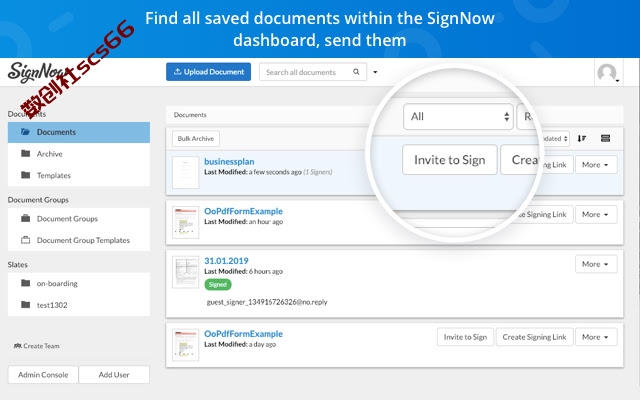Screen dimensions: 640x400
Task: Click the Create Team link
Action: pos(37,346)
